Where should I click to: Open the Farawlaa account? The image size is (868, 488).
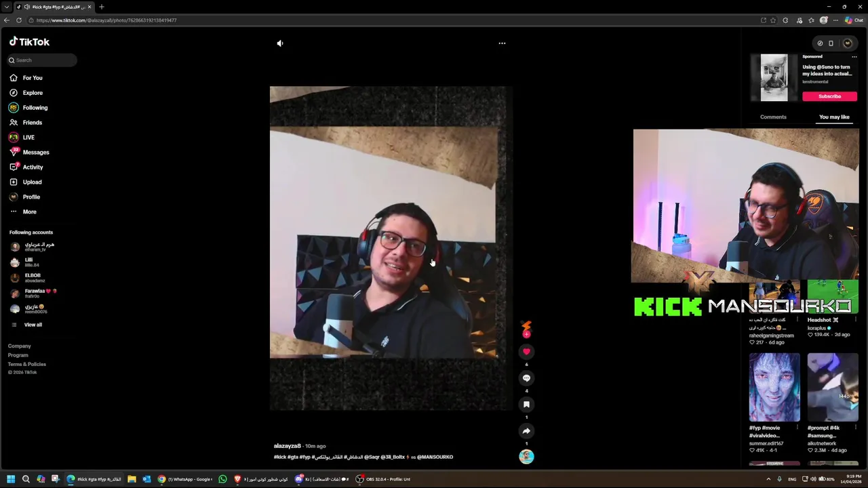34,293
